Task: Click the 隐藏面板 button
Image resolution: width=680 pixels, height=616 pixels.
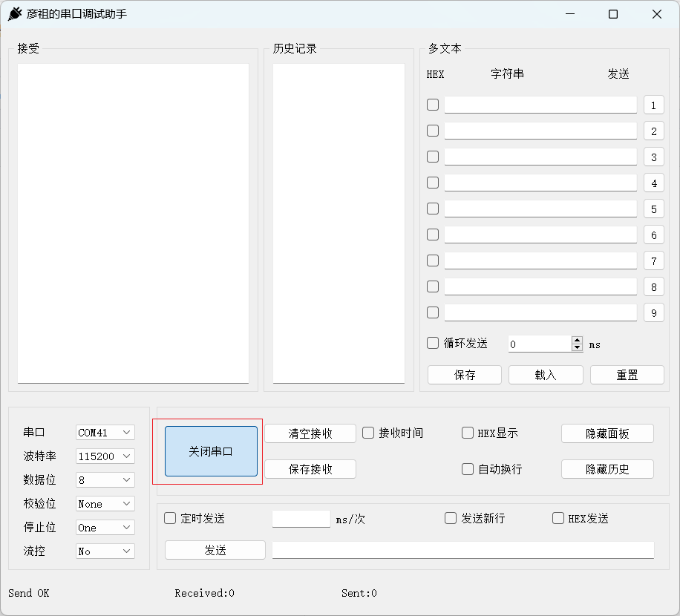Action: click(x=607, y=433)
